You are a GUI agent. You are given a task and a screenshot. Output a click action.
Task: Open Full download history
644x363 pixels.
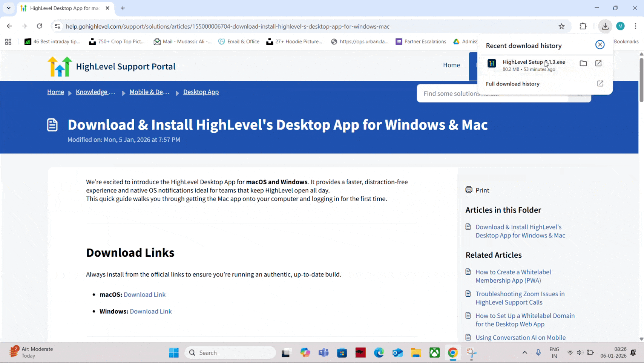point(545,84)
